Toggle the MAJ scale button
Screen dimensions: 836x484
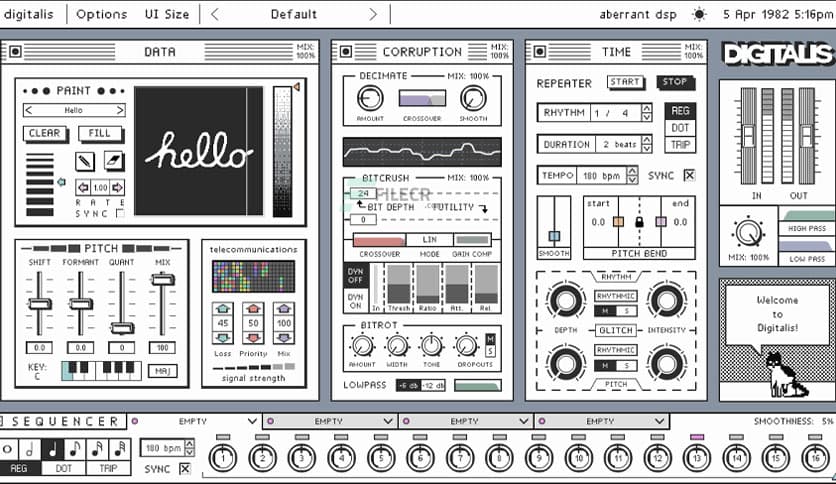163,371
